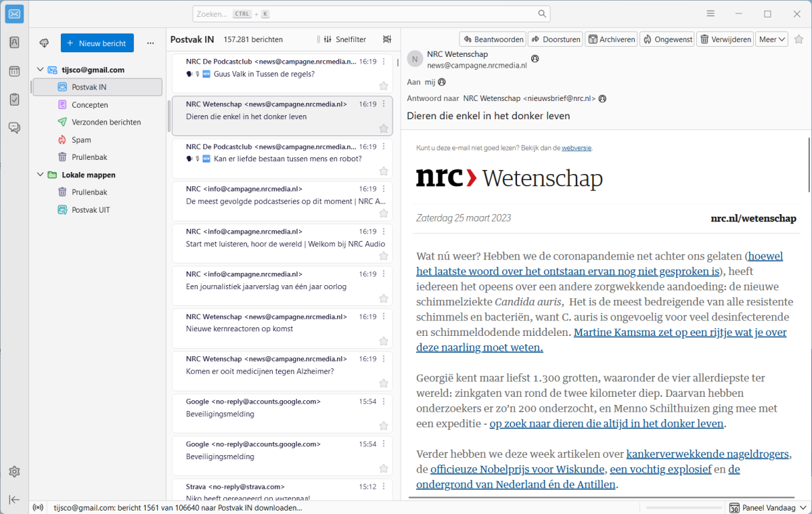Collapse the spaces toolbar with arrow icon

(14, 499)
